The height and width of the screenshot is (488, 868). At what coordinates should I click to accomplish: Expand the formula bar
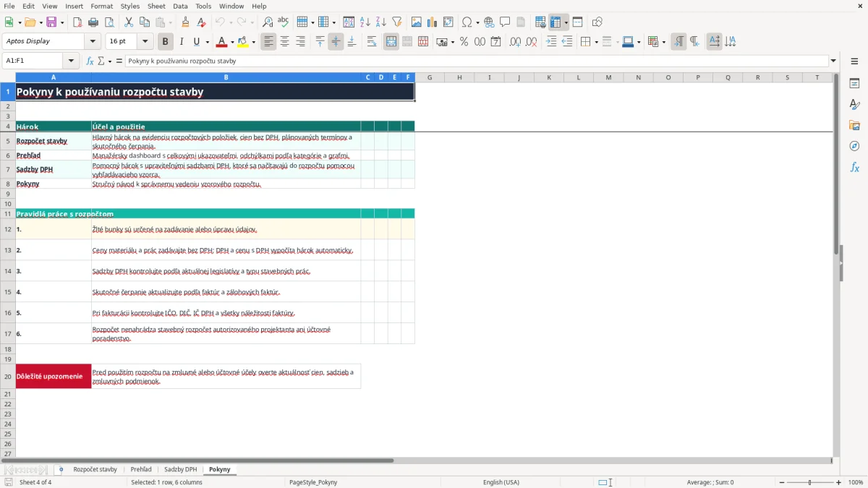pos(834,61)
